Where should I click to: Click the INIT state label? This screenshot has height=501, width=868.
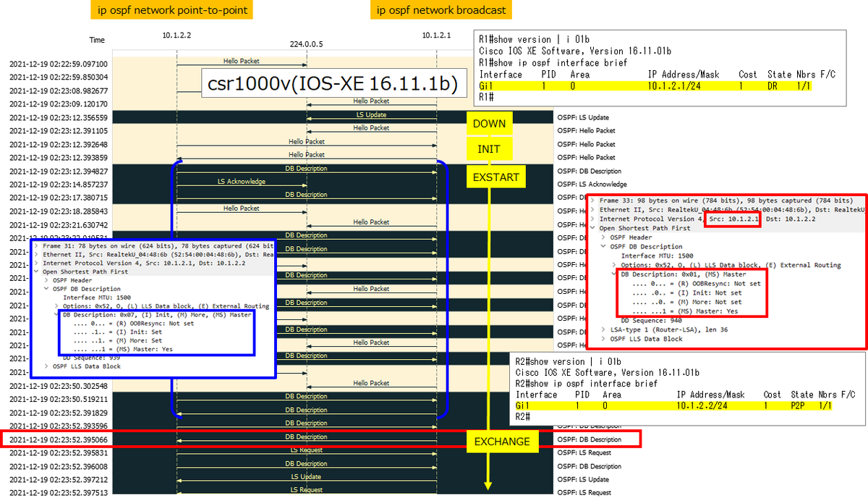click(x=490, y=148)
